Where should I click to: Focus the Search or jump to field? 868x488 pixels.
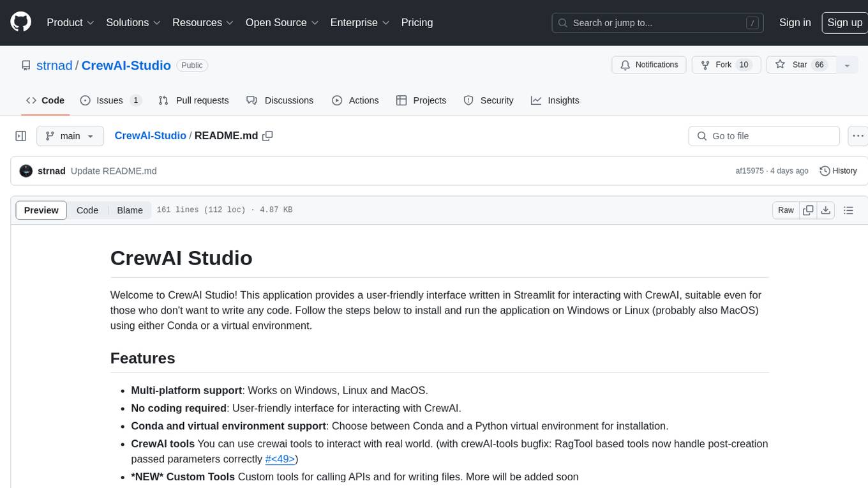659,22
